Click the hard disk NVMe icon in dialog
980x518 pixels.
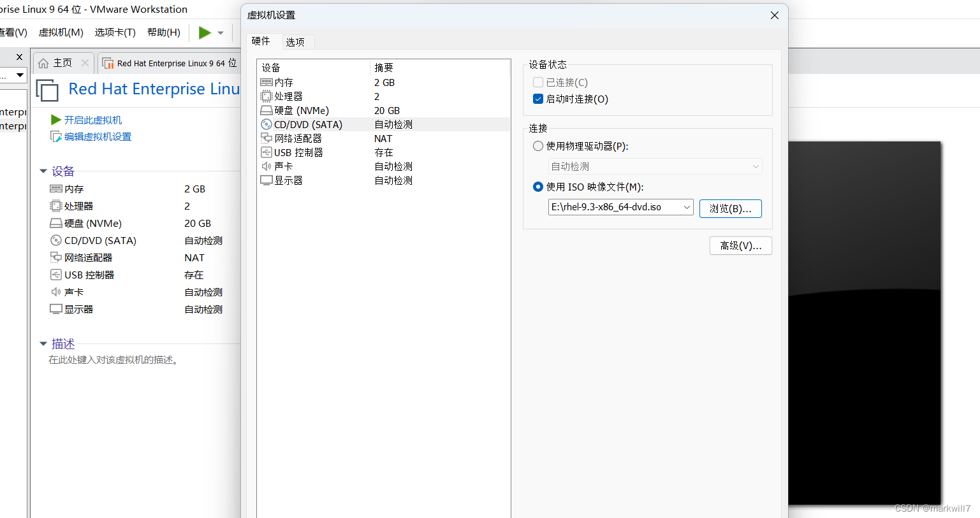pyautogui.click(x=267, y=110)
